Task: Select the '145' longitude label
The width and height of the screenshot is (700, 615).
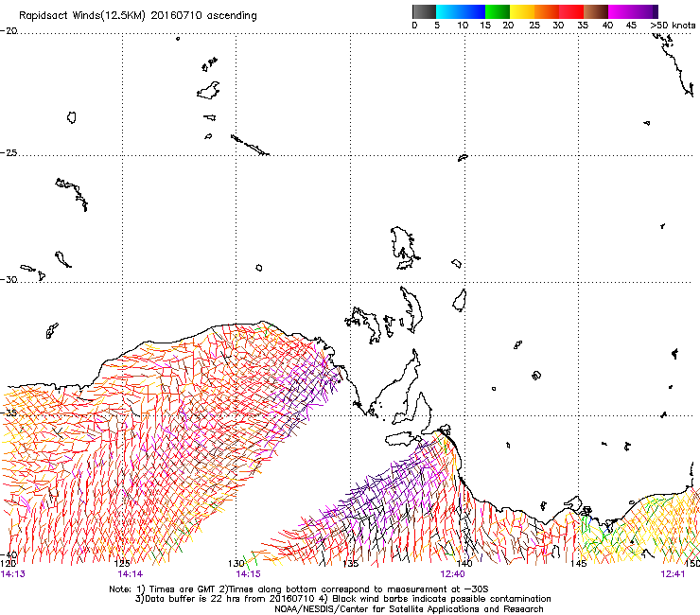Action: pos(579,564)
